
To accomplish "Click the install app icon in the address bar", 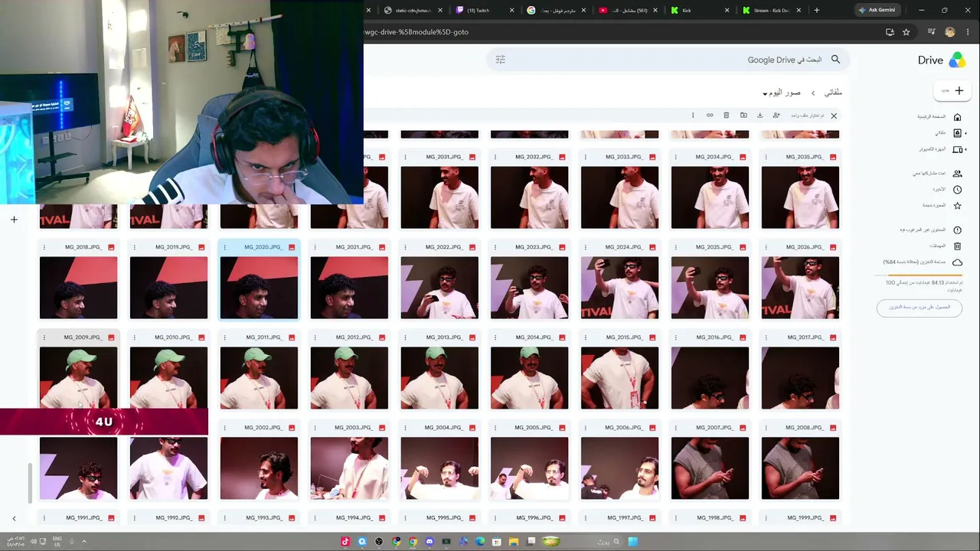I will [x=890, y=32].
